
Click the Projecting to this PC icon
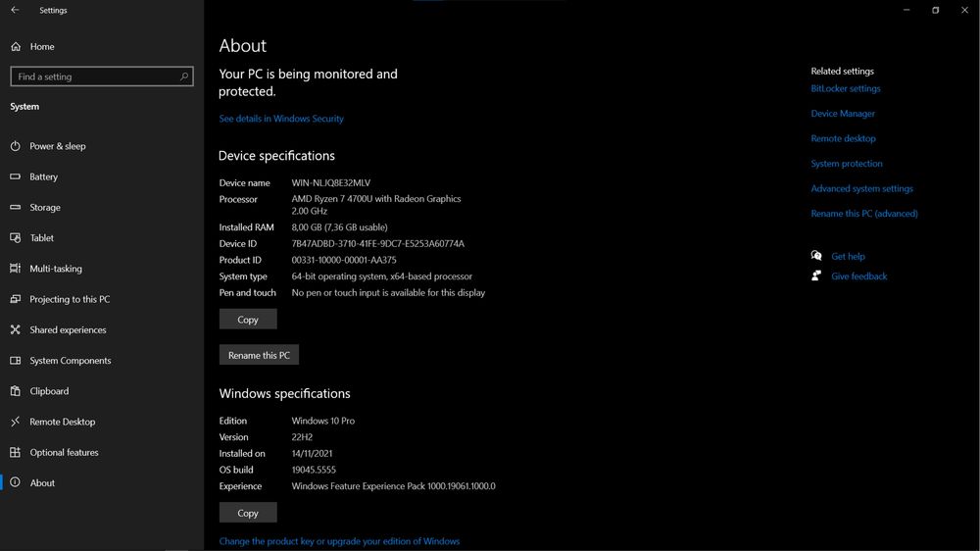point(15,299)
